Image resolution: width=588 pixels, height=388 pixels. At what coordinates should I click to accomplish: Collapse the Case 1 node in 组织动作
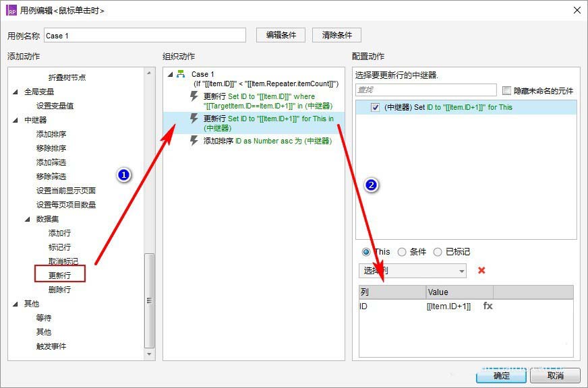click(x=170, y=74)
